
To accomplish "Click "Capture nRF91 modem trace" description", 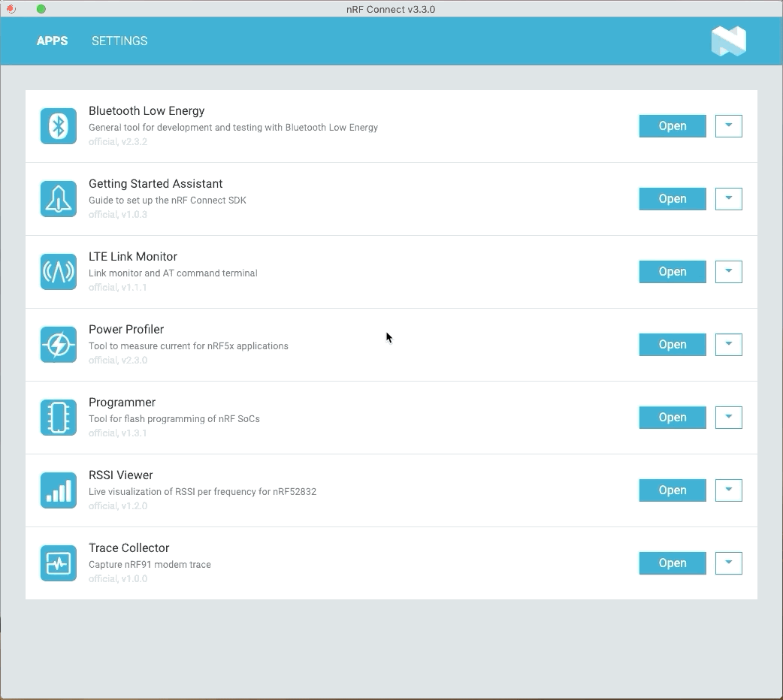I will (150, 565).
